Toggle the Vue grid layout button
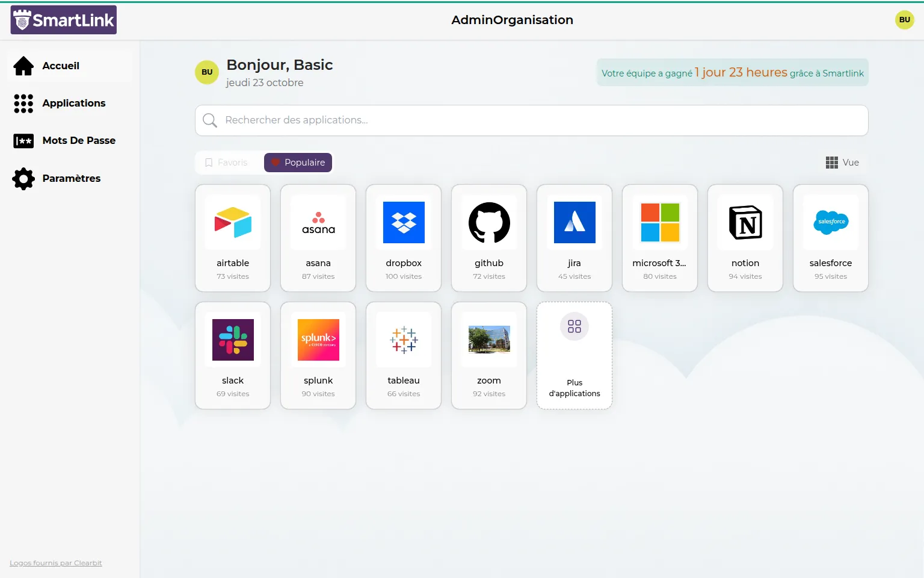Viewport: 924px width, 578px height. (x=842, y=163)
